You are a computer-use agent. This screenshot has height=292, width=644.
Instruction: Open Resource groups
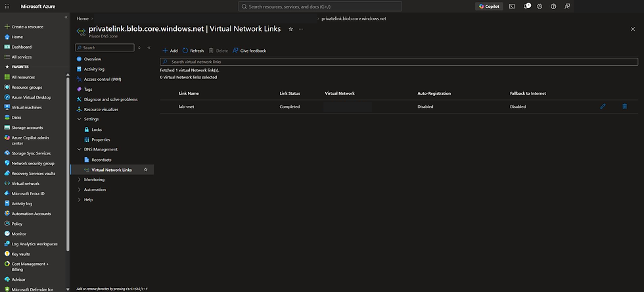23,87
